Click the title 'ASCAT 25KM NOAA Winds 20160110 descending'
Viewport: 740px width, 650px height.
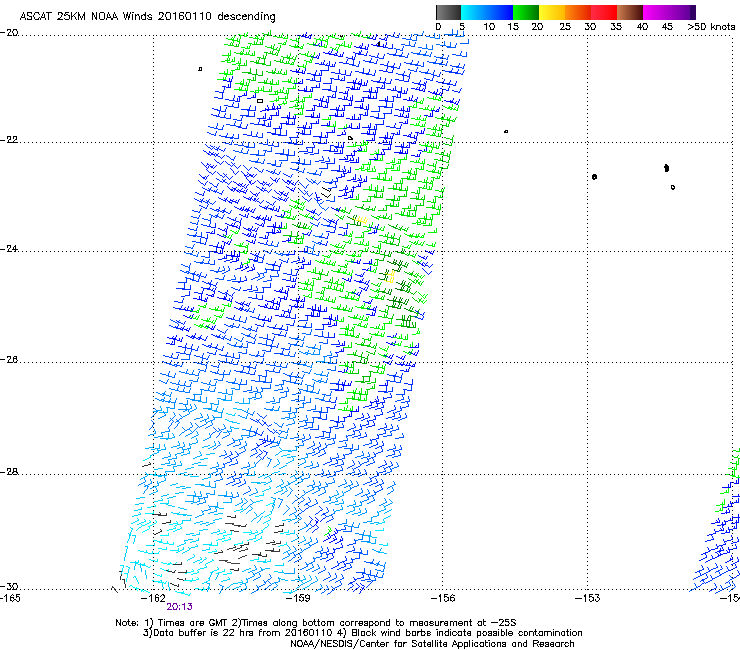[x=147, y=17]
